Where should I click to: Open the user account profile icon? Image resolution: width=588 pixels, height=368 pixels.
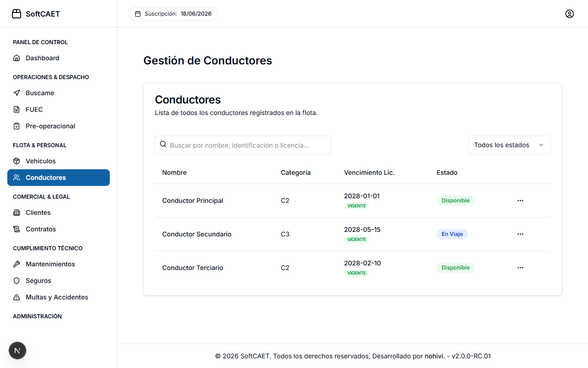click(x=570, y=14)
